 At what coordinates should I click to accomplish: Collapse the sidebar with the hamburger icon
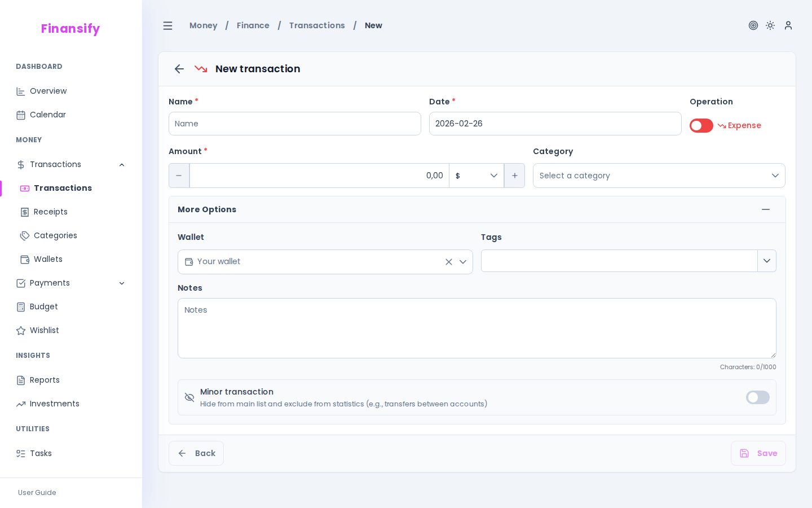[167, 25]
